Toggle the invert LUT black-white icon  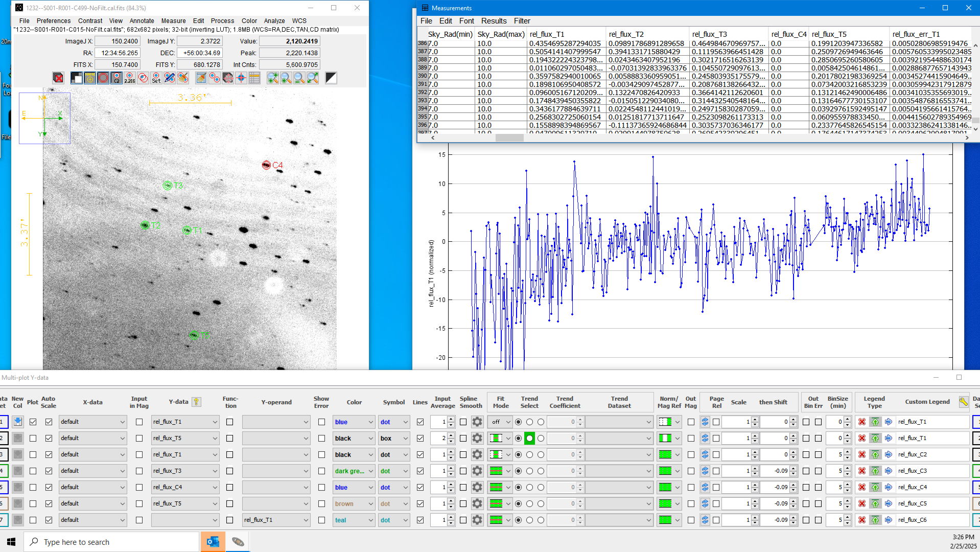(x=331, y=78)
